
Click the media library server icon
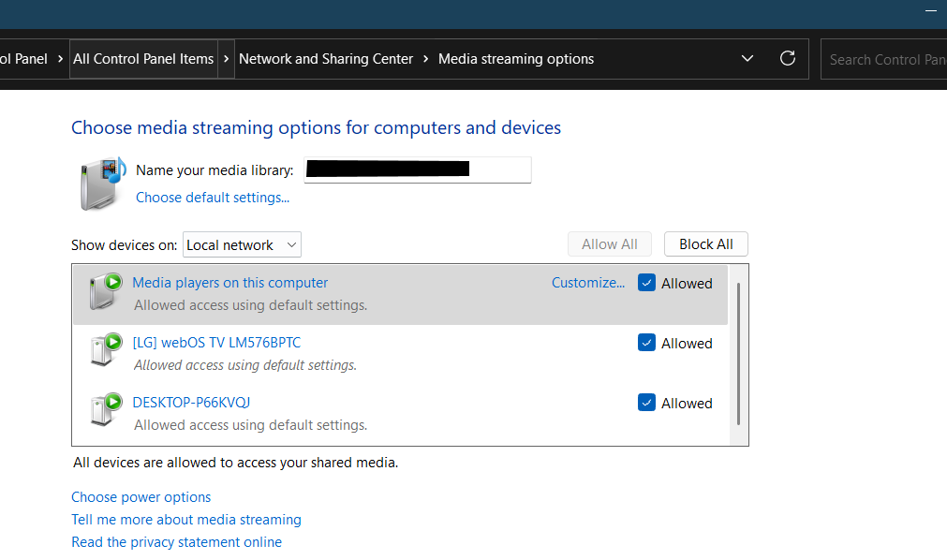[103, 184]
